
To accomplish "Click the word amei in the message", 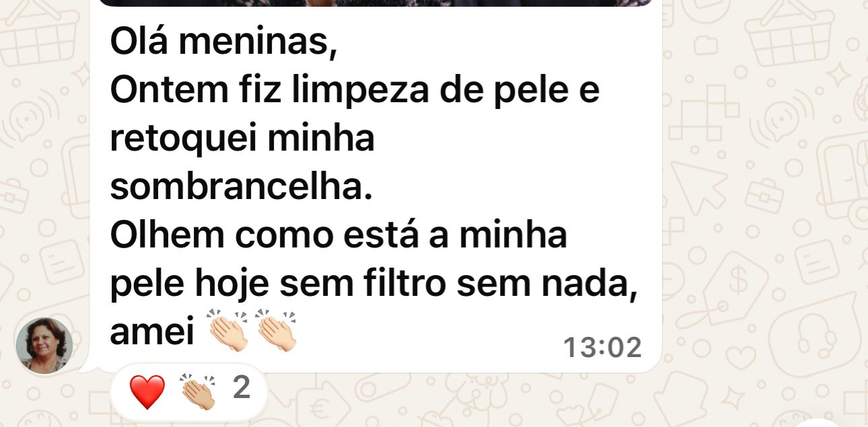I will 152,334.
